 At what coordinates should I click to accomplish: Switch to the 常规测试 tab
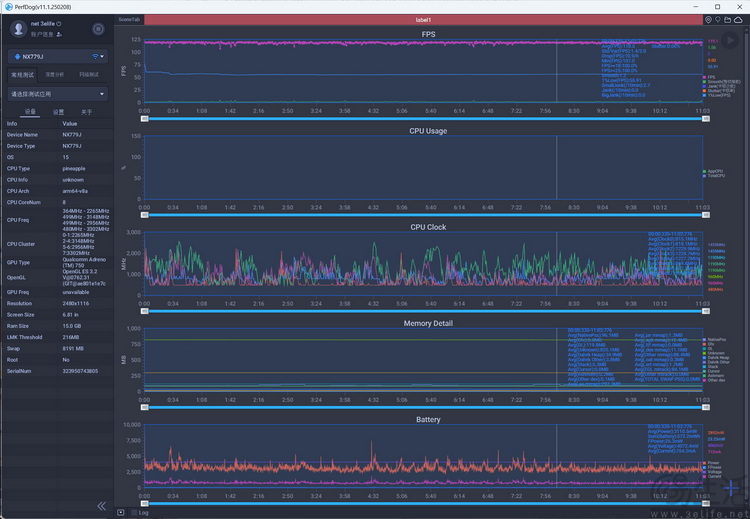[22, 75]
